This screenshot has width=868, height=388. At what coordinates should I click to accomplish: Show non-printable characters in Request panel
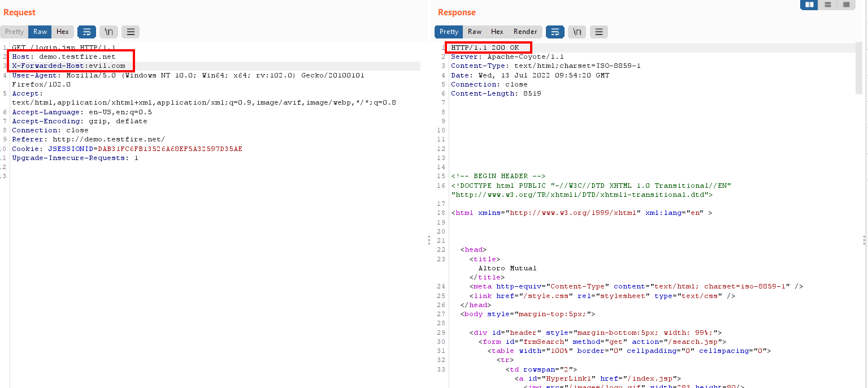pyautogui.click(x=108, y=32)
